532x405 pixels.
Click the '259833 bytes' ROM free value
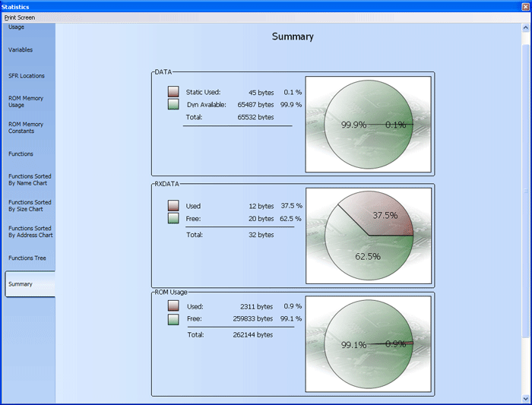(x=253, y=319)
